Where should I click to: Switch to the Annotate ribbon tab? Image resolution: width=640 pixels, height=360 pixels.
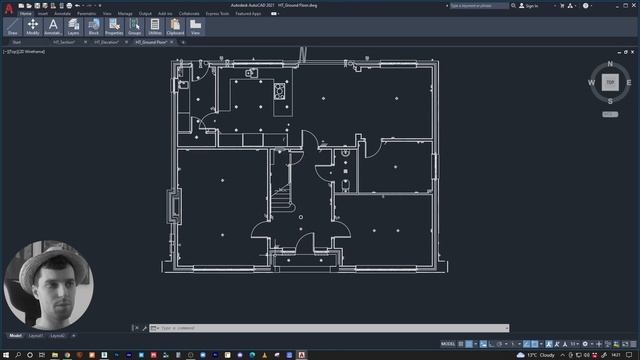62,13
